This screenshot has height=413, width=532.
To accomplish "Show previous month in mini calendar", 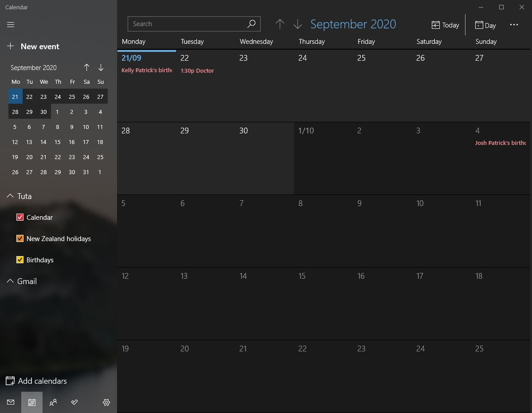I will point(86,67).
